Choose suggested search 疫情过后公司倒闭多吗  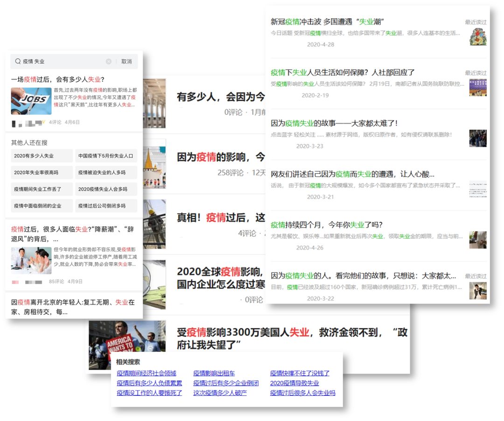click(106, 205)
